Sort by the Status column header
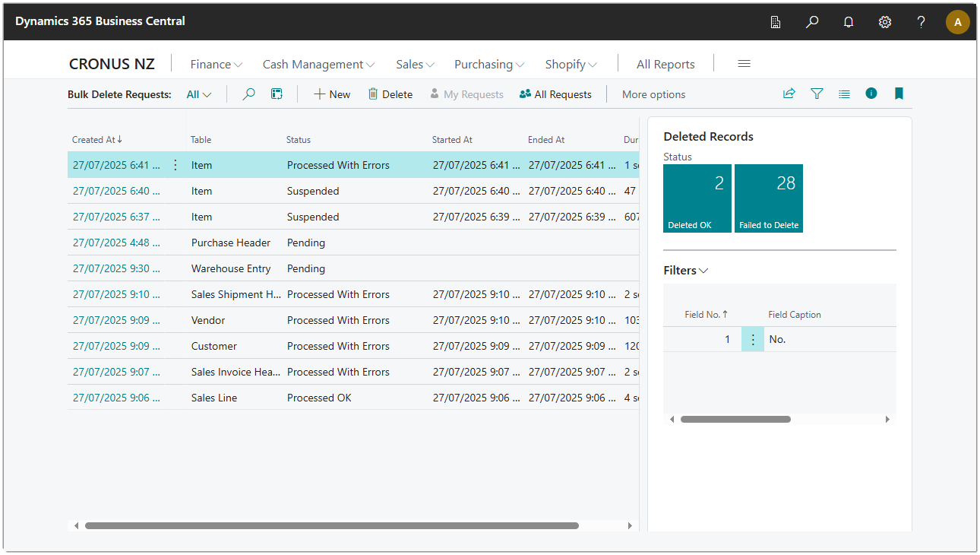This screenshot has height=555, width=980. point(299,140)
